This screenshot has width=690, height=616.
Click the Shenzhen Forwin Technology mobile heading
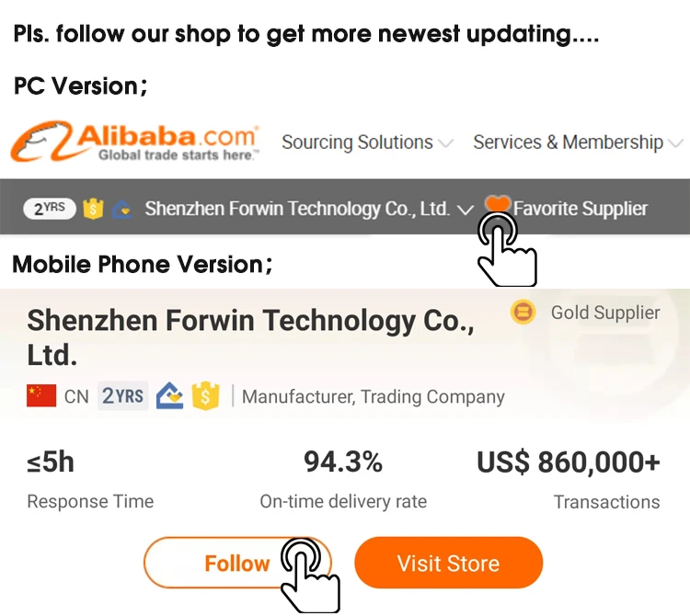click(x=251, y=337)
